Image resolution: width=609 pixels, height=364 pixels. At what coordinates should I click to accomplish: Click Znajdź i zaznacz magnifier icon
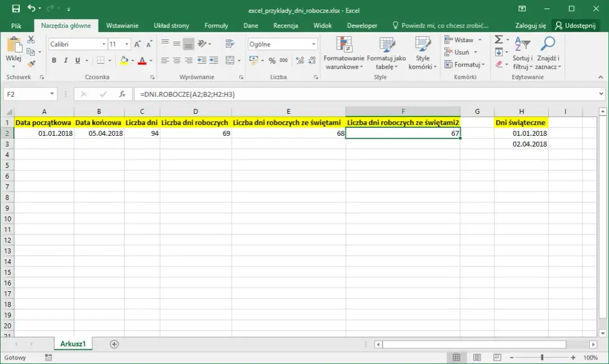547,54
